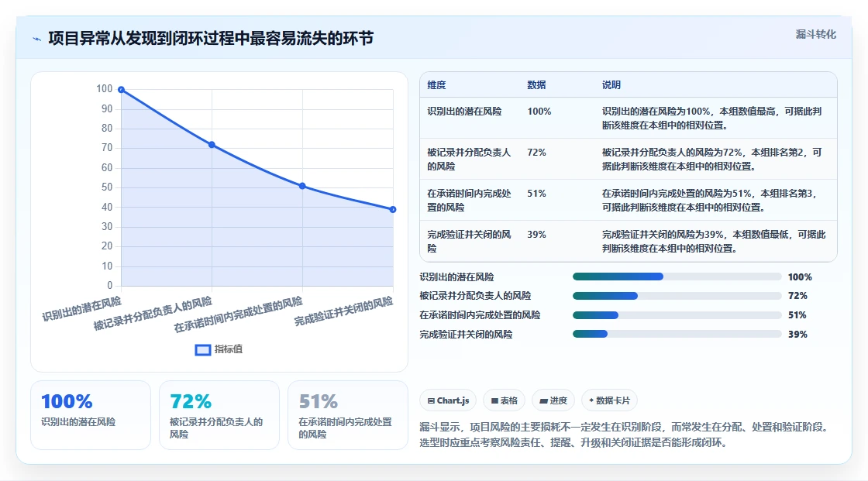Toggle the 指标值 legend swatch
This screenshot has height=481, width=868.
pyautogui.click(x=202, y=350)
